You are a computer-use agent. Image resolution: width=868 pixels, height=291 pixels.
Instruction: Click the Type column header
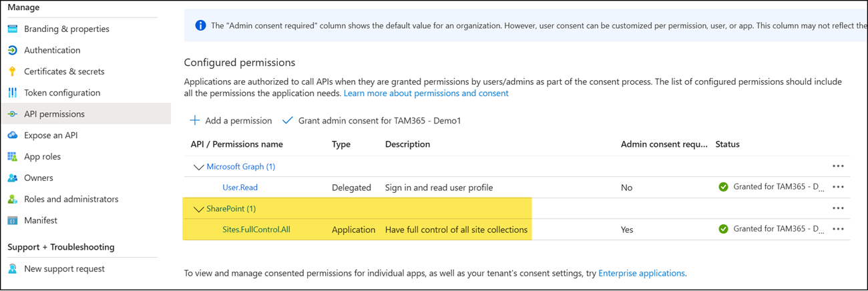point(341,144)
